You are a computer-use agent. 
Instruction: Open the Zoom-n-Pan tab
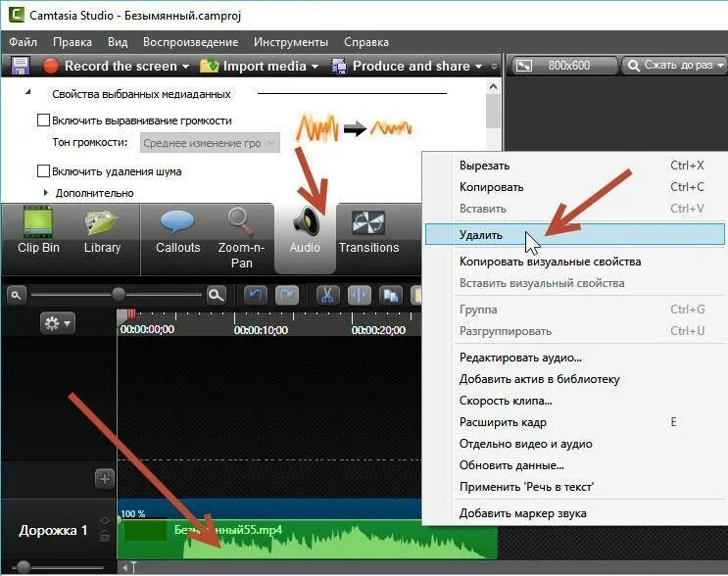(241, 239)
